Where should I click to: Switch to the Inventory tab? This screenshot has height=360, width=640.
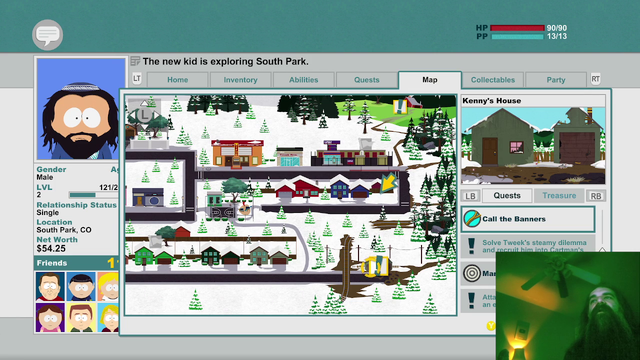tap(240, 80)
